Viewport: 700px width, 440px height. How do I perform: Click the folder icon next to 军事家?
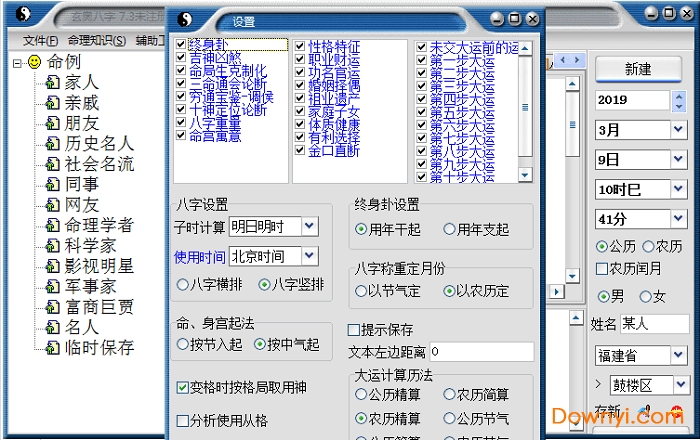click(53, 286)
